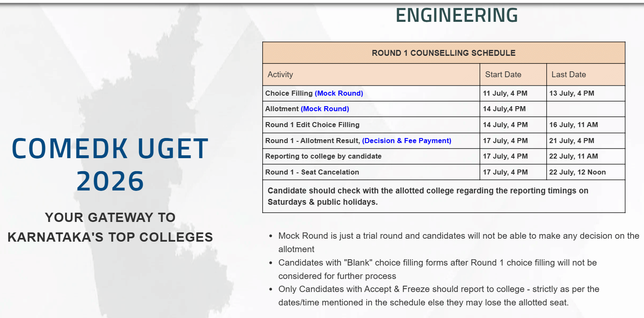Viewport: 644px width, 318px height.
Task: Click the Accept & Freeze reporting bullet
Action: (439, 296)
